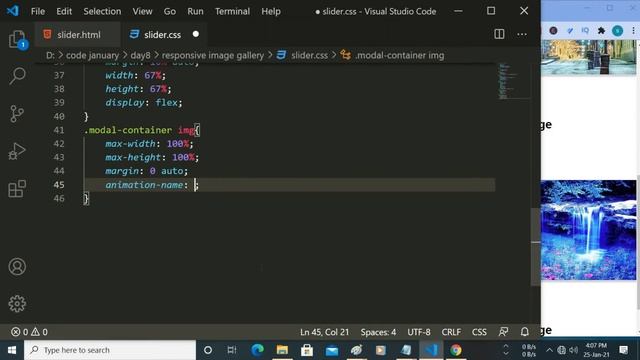Open the Chrome extensions puzzle icon

pos(601,31)
